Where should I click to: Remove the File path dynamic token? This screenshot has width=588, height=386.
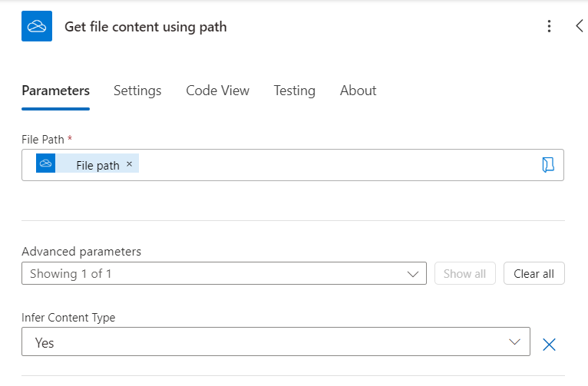[x=129, y=164]
